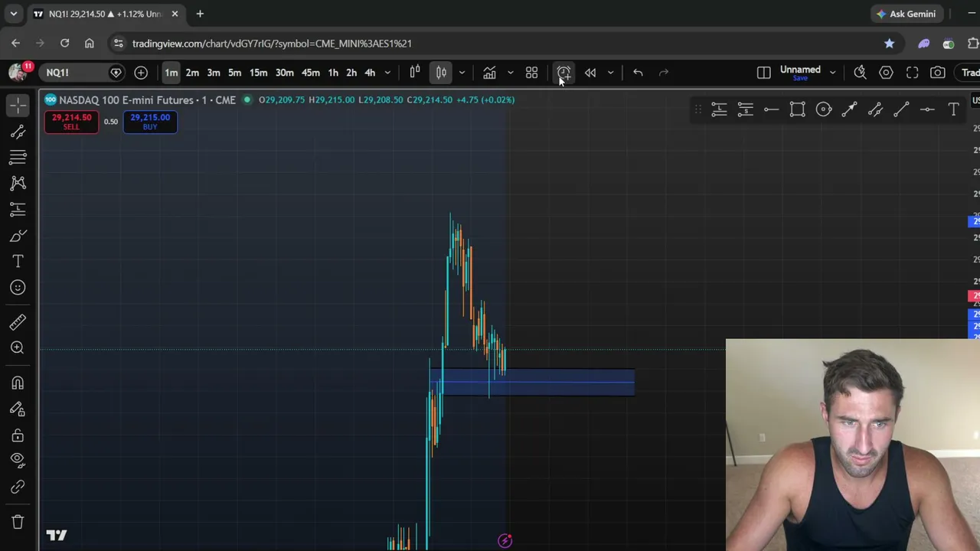Start bar replay mode

tap(590, 73)
